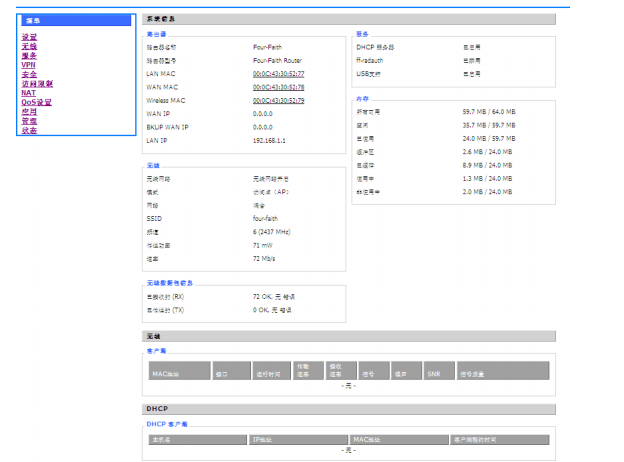Click the USB service label
This screenshot has width=624, height=462.
(x=368, y=74)
